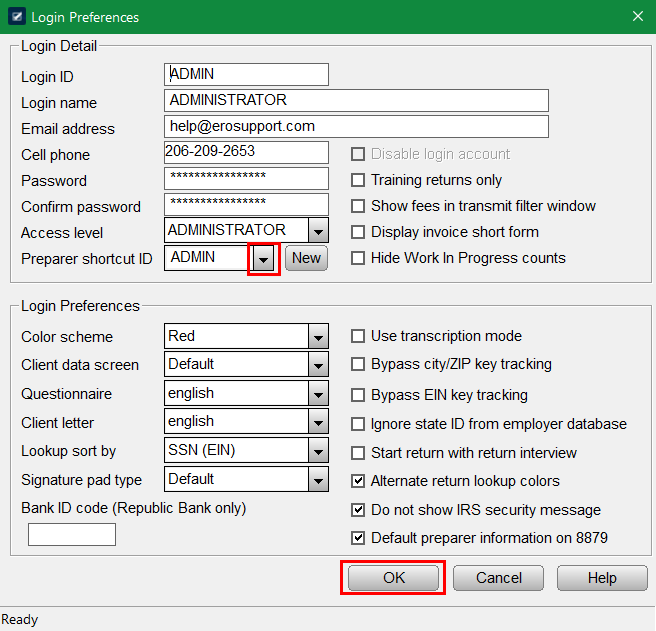Screen dimensions: 656x631
Task: Check Display invoice short form
Action: pos(358,233)
